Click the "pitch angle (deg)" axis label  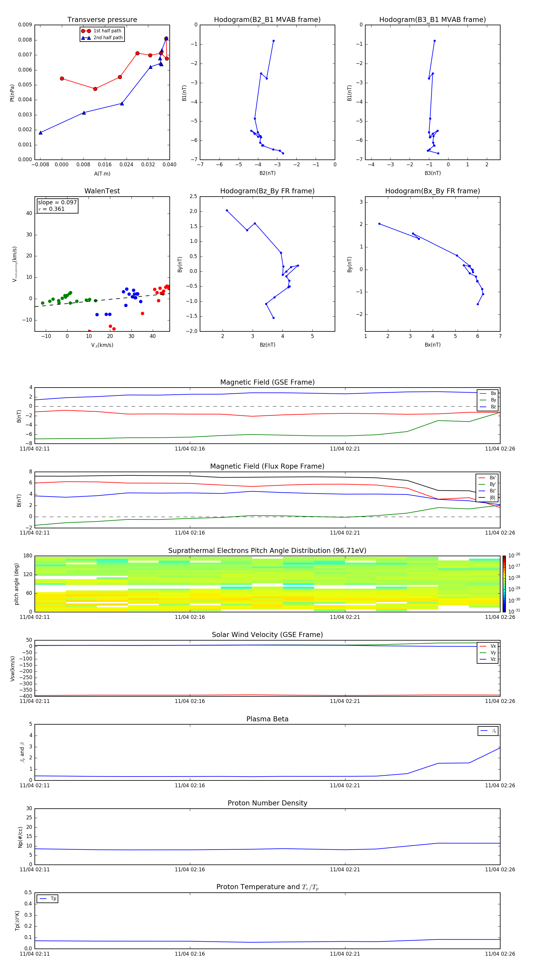tap(16, 584)
